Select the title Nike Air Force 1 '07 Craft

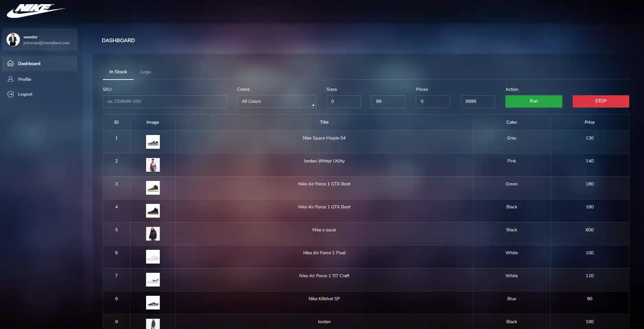tap(324, 276)
